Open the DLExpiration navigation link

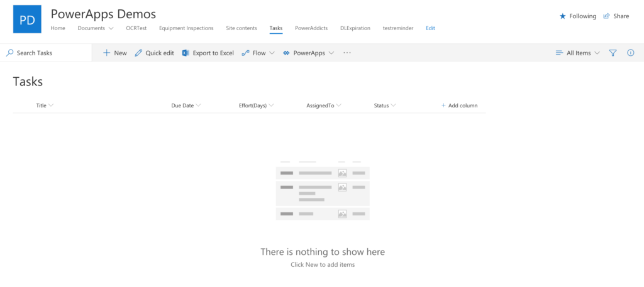coord(355,28)
